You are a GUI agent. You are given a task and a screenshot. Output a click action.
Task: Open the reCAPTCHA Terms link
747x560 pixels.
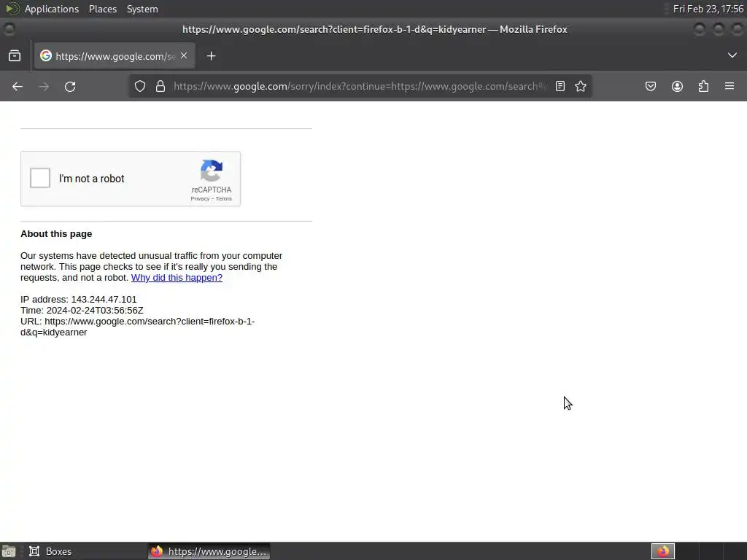pos(224,199)
